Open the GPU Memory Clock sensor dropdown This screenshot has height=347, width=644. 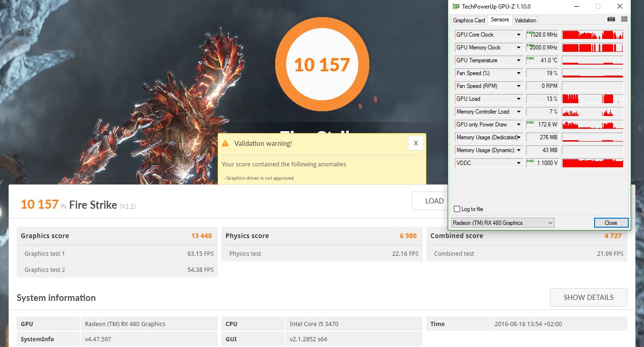(519, 48)
